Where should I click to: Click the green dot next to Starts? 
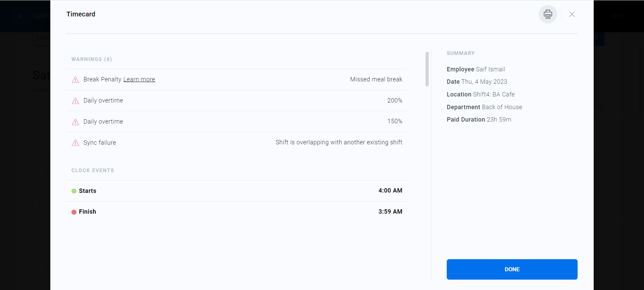pos(74,191)
